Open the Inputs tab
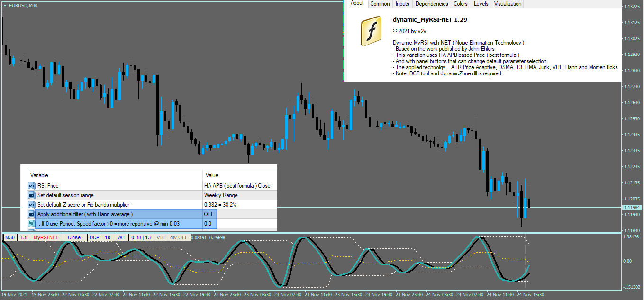This screenshot has width=644, height=300. point(402,4)
